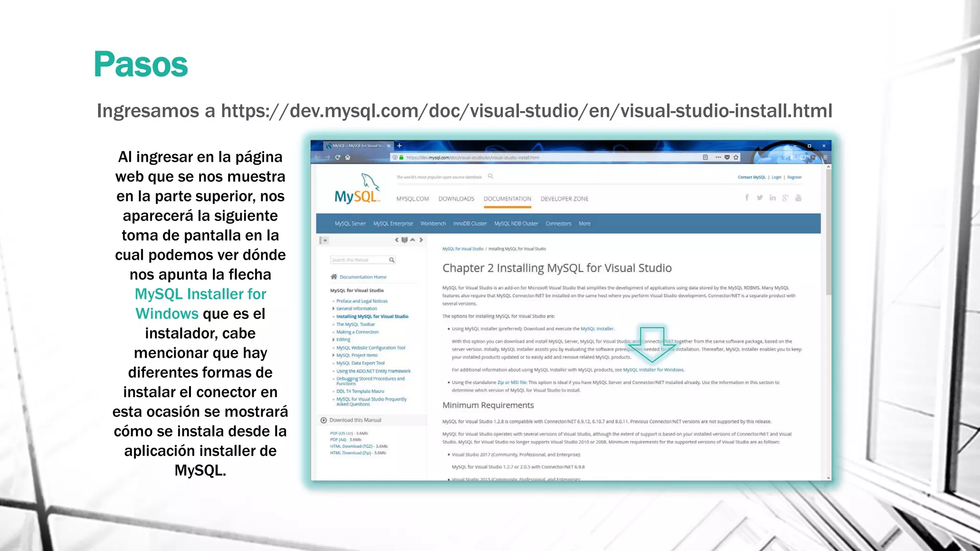Screen dimensions: 980x551
Task: Open Making a Connection section
Action: [x=357, y=332]
